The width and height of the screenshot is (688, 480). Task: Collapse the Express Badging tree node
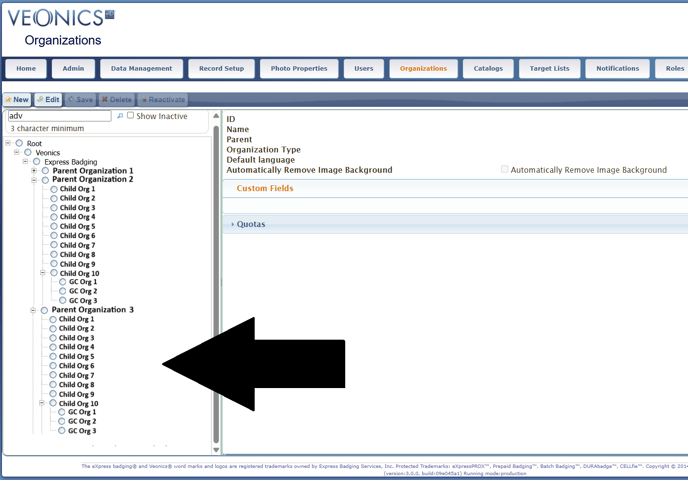point(25,161)
